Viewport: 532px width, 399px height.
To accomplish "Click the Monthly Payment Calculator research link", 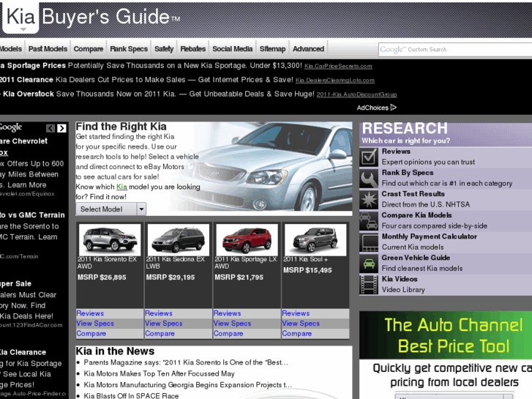I will tap(430, 236).
